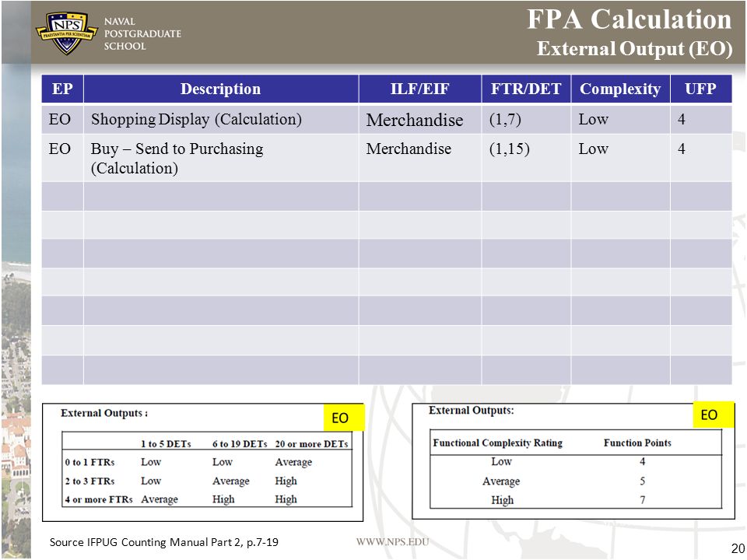Click the Functional Complexity Rating heading

[497, 443]
